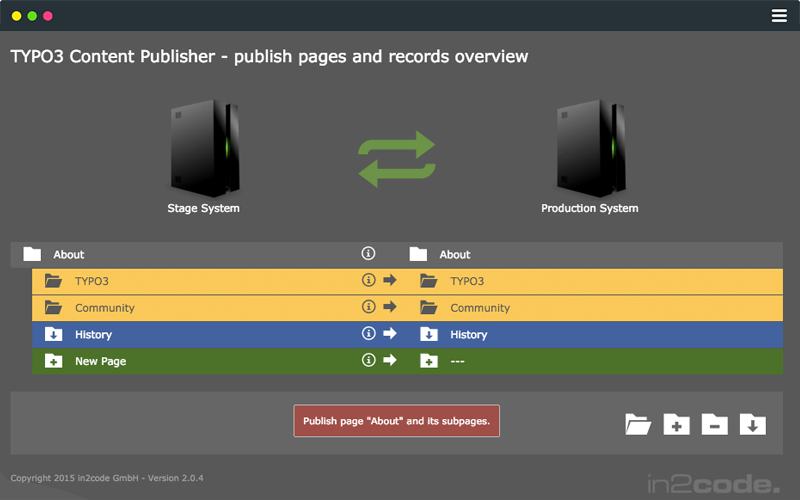Select the stage-side TYPO3 label

click(92, 281)
